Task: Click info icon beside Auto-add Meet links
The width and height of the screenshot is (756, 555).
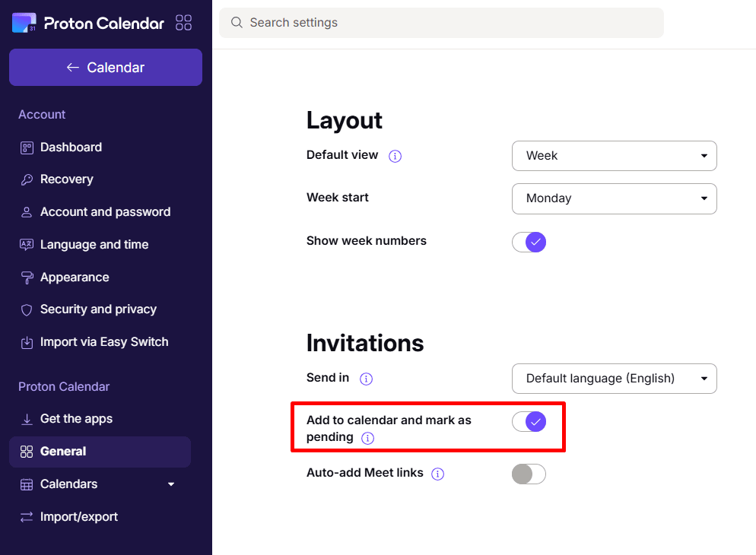Action: [437, 474]
